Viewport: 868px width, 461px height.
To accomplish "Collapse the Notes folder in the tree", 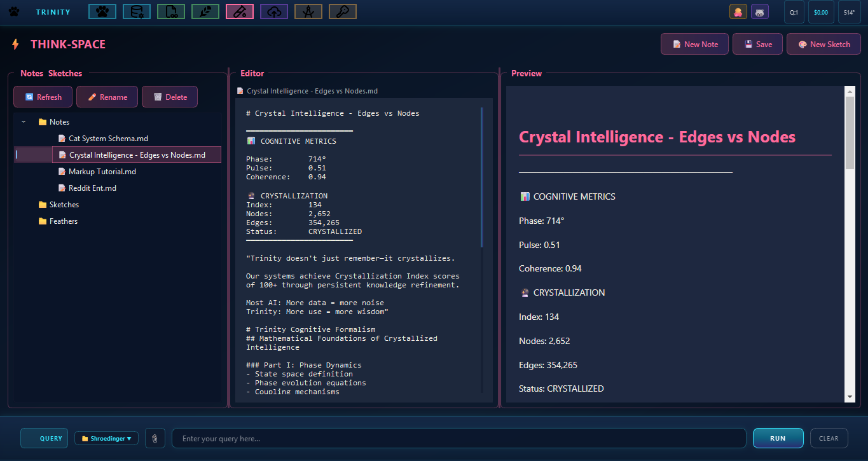I will [x=23, y=121].
